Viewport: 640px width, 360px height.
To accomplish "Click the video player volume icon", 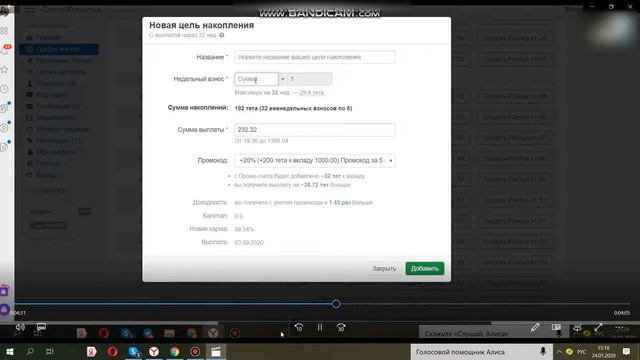I will 20,327.
